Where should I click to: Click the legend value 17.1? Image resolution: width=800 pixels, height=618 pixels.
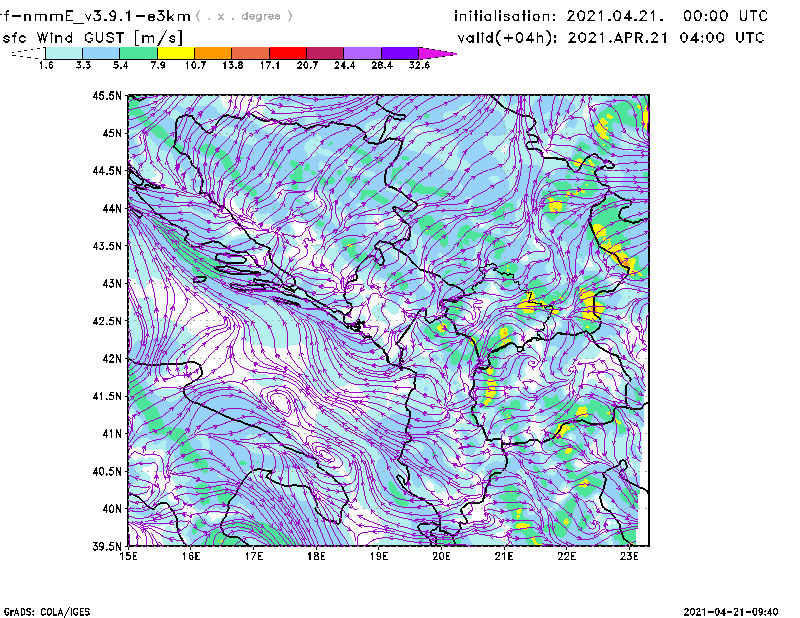point(269,65)
